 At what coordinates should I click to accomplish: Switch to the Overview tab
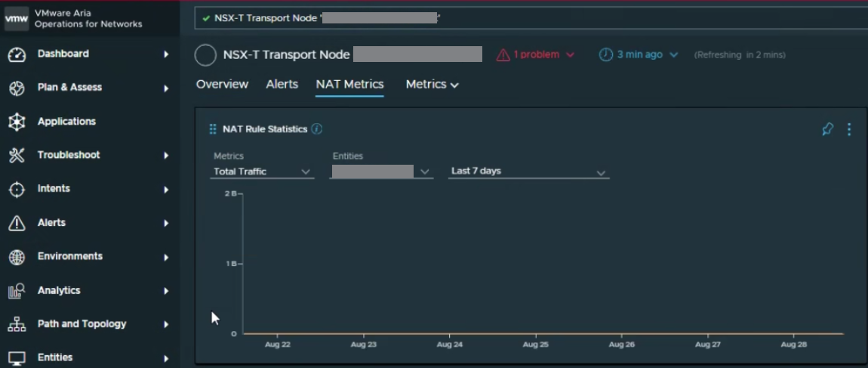222,85
